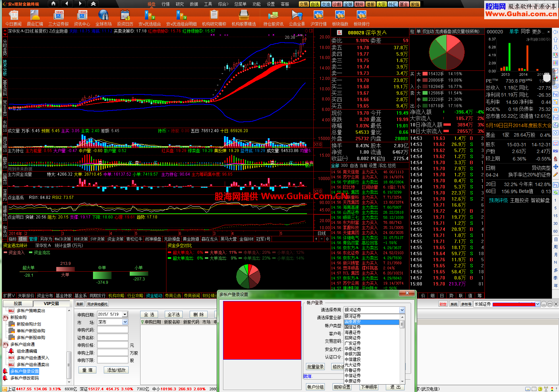This screenshot has height=392, width=559.
Task: Click the 多帐户组合通买入 BUY icon
Action: (11, 358)
